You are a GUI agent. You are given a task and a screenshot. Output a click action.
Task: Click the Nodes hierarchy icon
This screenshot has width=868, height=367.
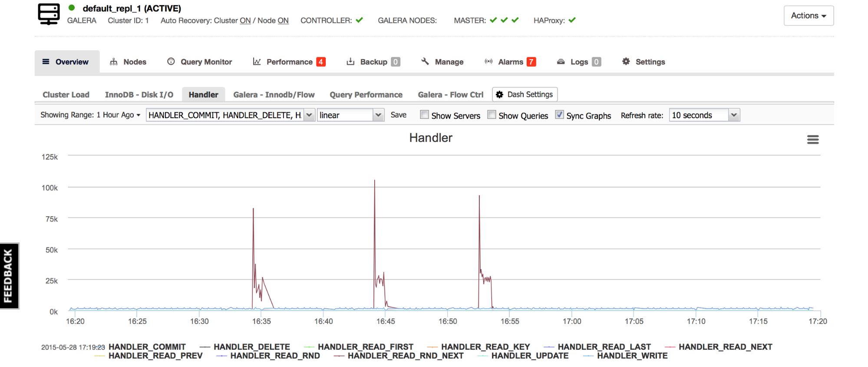tap(114, 62)
